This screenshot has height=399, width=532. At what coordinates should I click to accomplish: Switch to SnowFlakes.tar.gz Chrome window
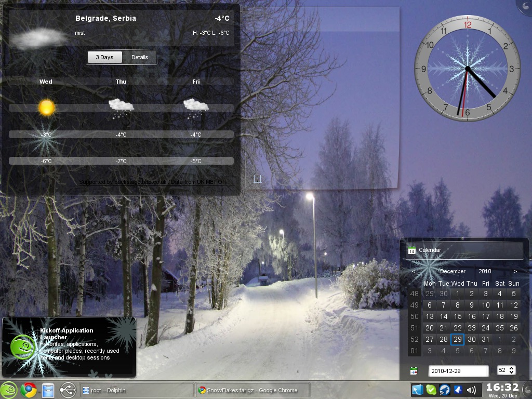(253, 390)
